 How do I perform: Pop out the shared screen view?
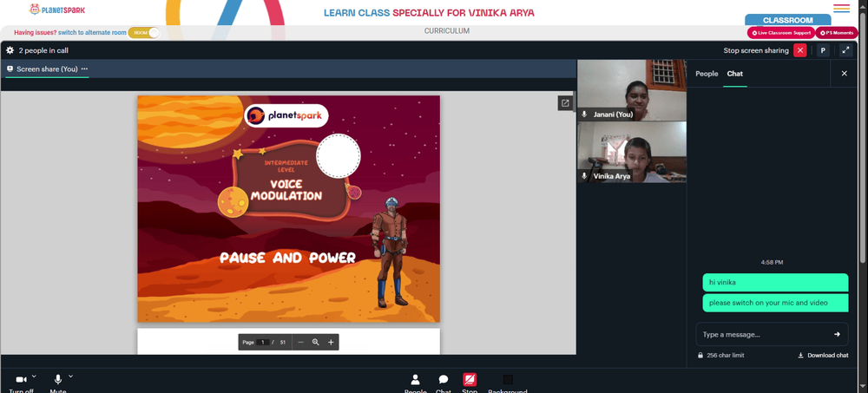[x=565, y=103]
